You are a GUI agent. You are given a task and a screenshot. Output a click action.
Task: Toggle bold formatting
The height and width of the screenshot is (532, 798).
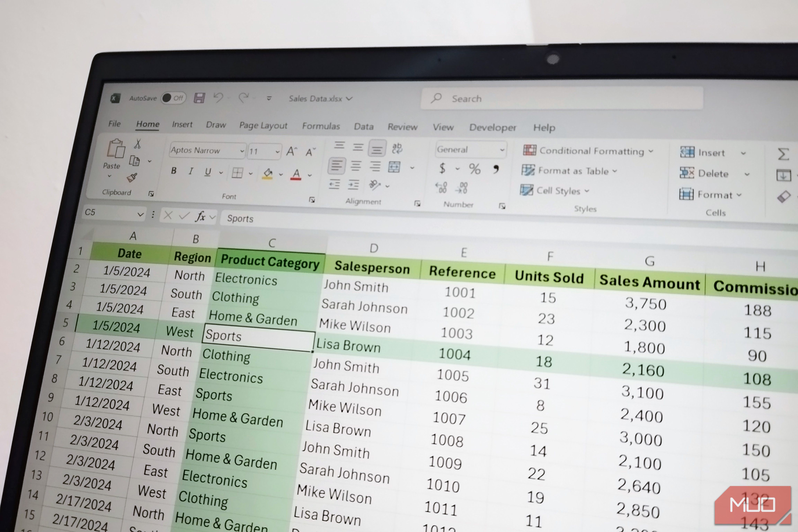tap(174, 171)
